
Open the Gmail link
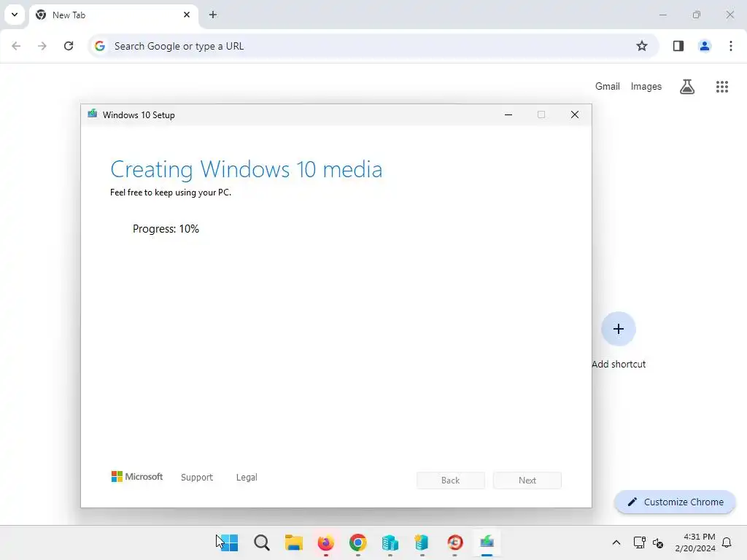pyautogui.click(x=608, y=87)
